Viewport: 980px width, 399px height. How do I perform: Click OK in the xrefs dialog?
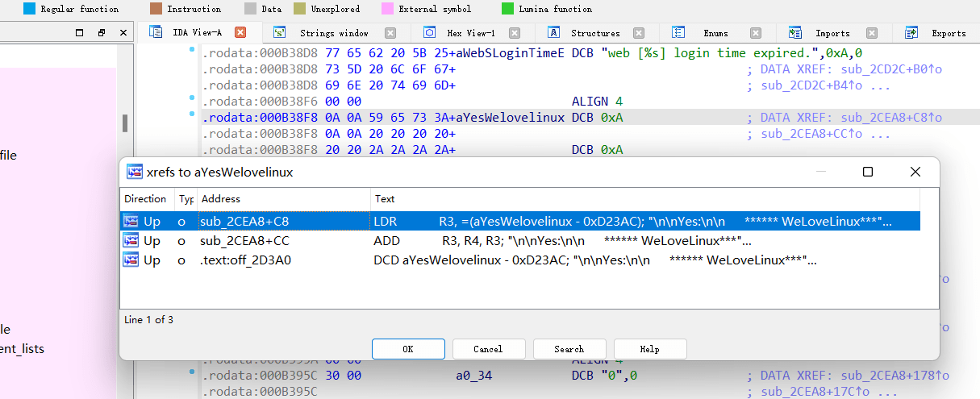[408, 349]
